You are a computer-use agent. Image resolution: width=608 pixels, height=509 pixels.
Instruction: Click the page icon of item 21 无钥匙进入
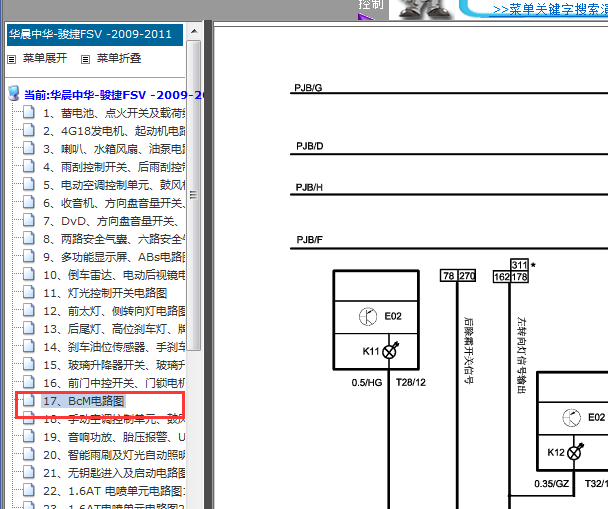click(29, 472)
